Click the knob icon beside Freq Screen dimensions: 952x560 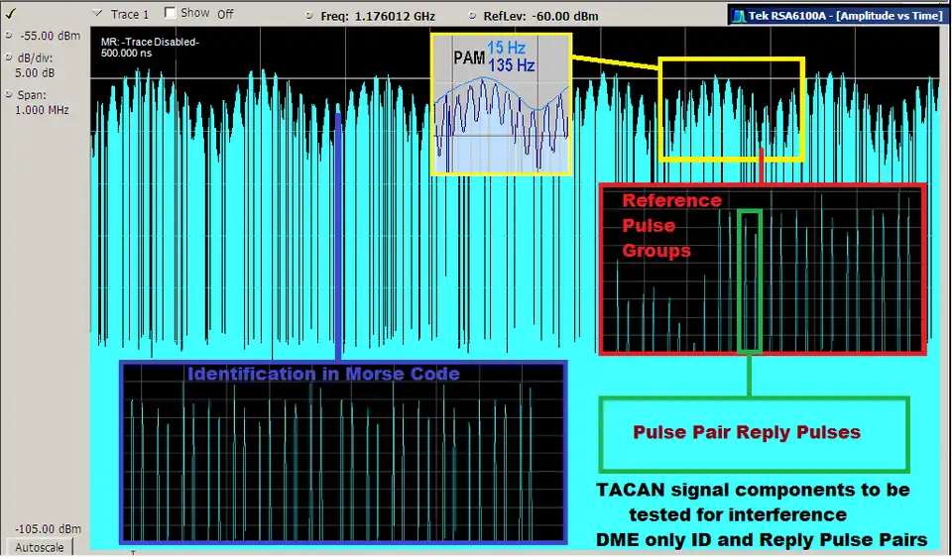(310, 16)
